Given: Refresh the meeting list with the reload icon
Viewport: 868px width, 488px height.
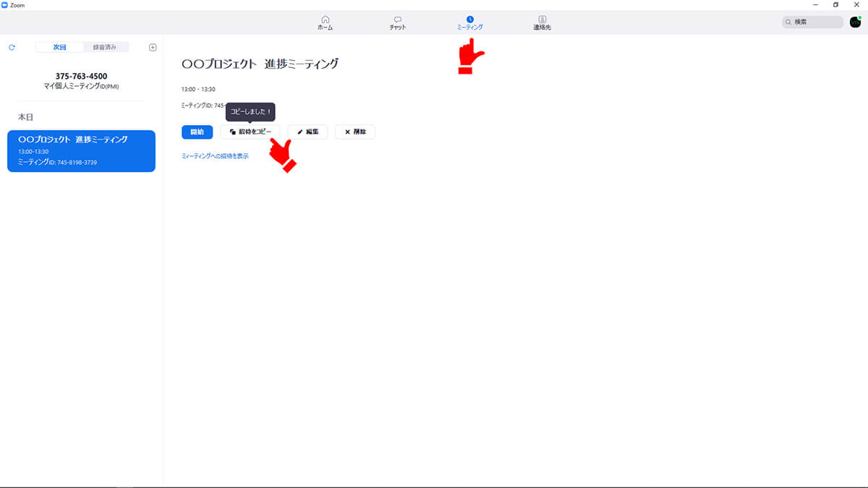Looking at the screenshot, I should tap(12, 48).
